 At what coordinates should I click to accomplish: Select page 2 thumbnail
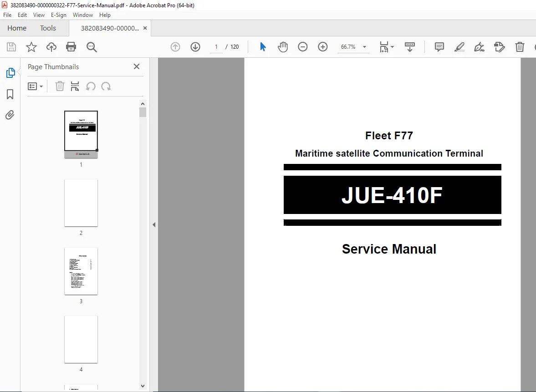(81, 203)
